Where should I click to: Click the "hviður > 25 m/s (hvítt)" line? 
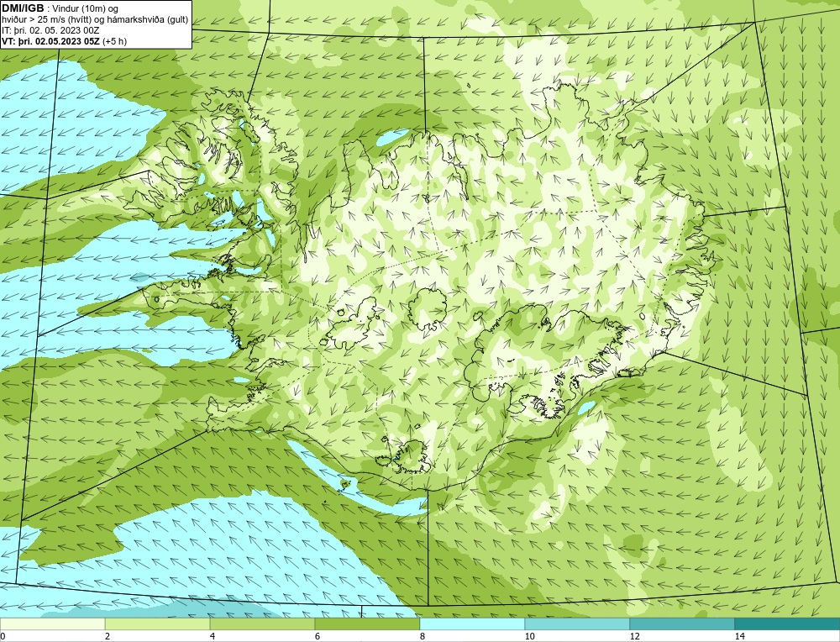[45, 20]
